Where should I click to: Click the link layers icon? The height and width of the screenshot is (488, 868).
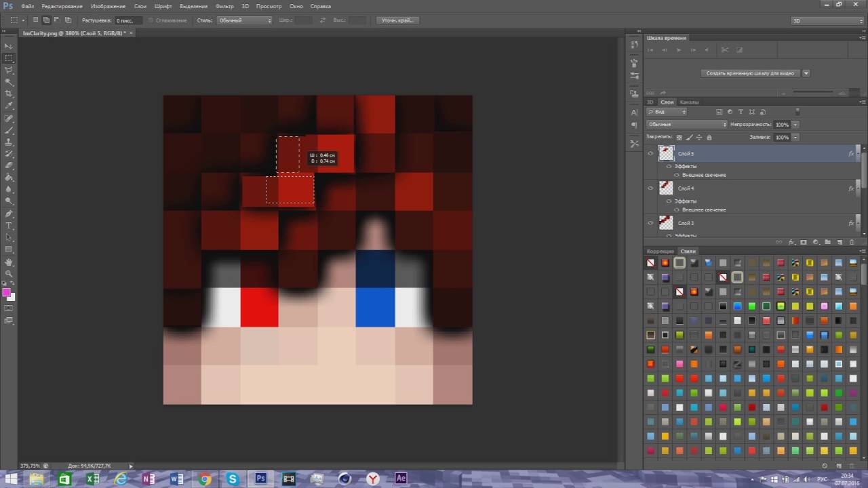click(x=779, y=242)
